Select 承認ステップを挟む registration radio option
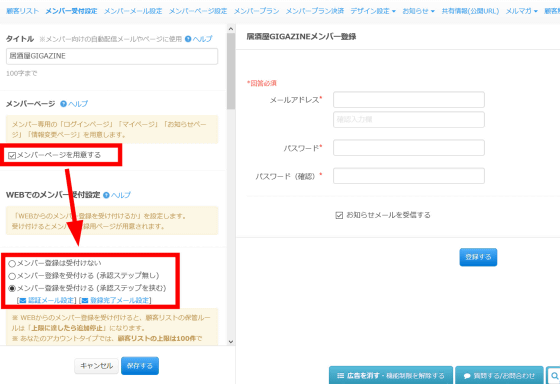The image size is (560, 384). 12,288
